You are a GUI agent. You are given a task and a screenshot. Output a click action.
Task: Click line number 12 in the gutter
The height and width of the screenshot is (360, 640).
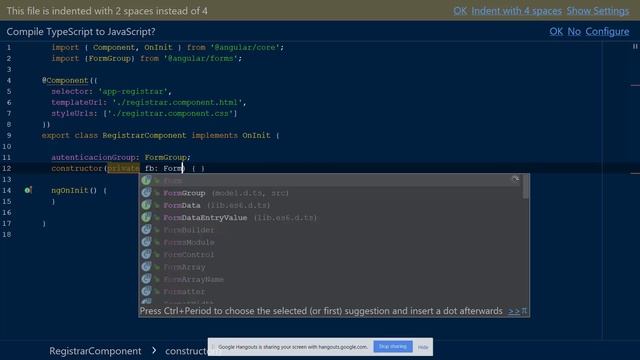click(7, 168)
